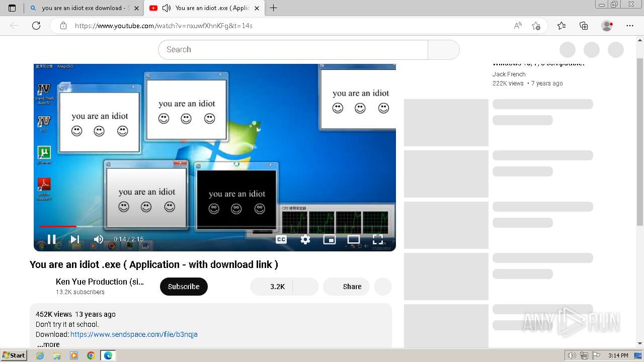Launch Internet Explorer from taskbar
The height and width of the screenshot is (362, 644).
click(x=40, y=355)
